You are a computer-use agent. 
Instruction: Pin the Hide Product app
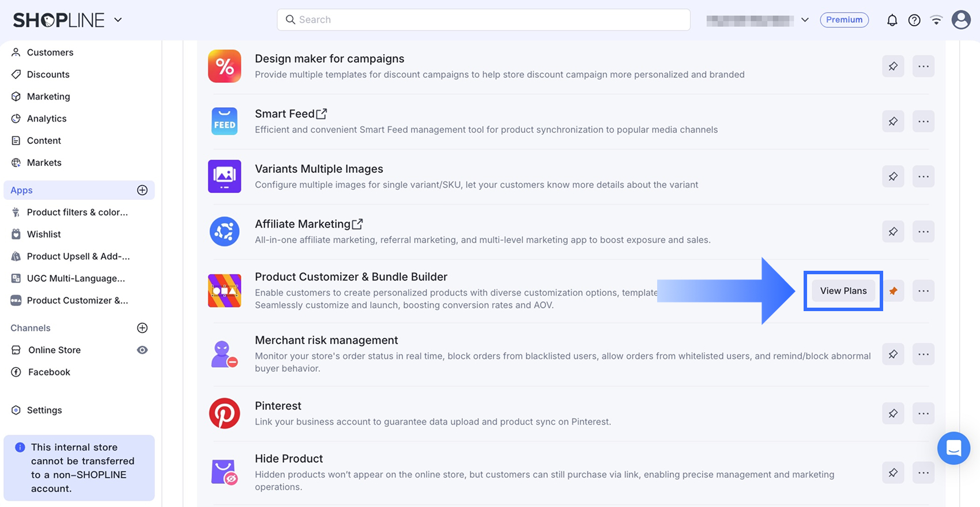click(893, 472)
